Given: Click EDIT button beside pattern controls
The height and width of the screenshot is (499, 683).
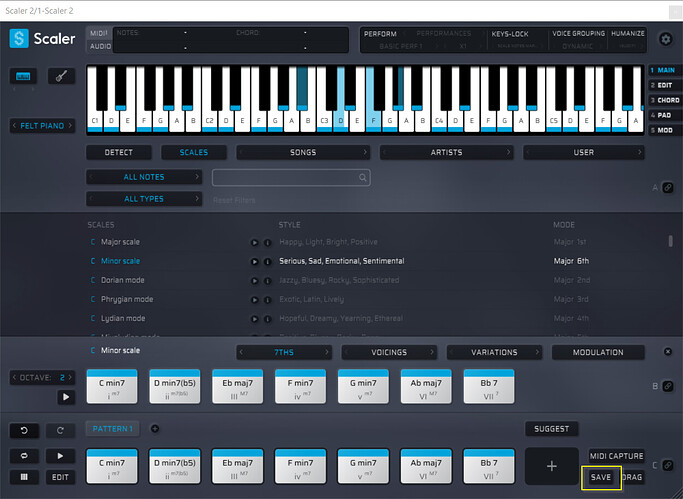Looking at the screenshot, I should coord(60,477).
